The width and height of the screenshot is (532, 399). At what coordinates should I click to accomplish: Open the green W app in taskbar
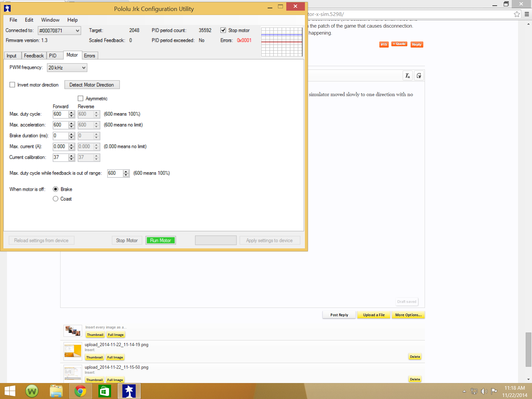pos(32,391)
